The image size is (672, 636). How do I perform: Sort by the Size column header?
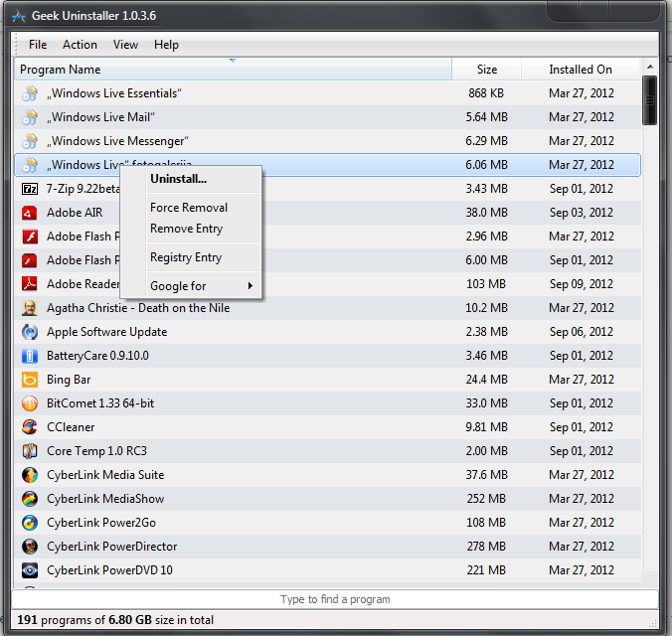(486, 70)
